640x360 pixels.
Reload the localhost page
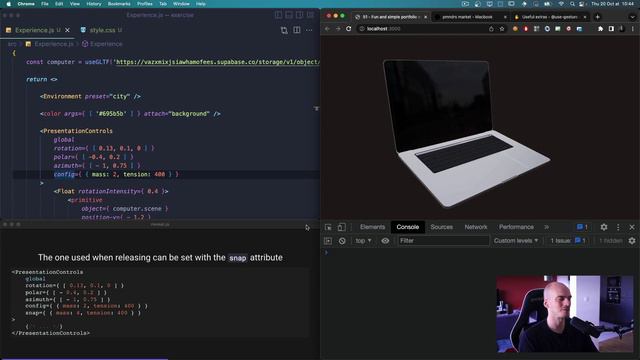pos(349,29)
